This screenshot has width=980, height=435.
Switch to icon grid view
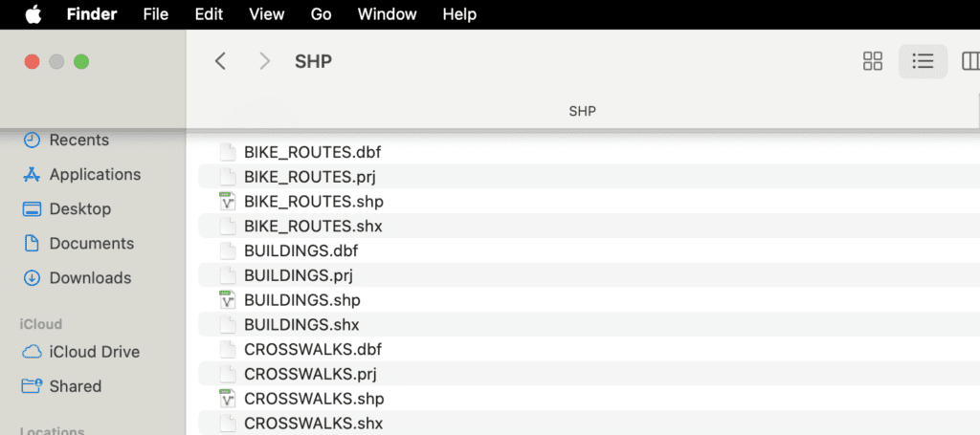pyautogui.click(x=872, y=62)
